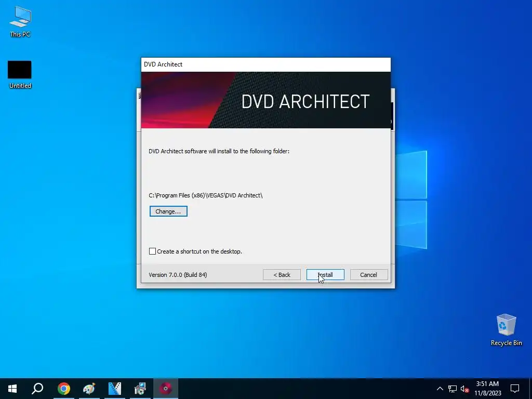Select the install path text C:\Program Files (x86)\VEGAS\DVD Architect\
Screen dimensions: 532x399
206,195
